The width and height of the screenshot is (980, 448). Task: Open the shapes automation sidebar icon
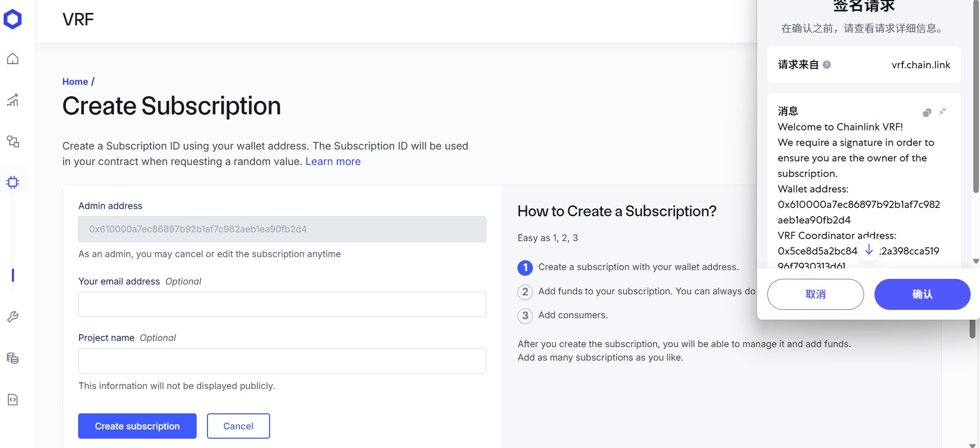click(12, 141)
